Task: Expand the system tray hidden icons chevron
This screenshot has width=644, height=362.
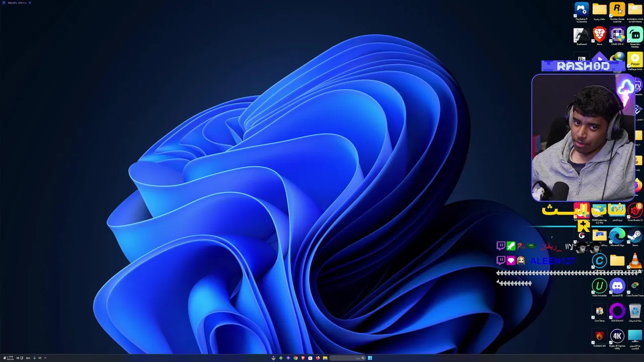Action: pyautogui.click(x=45, y=358)
